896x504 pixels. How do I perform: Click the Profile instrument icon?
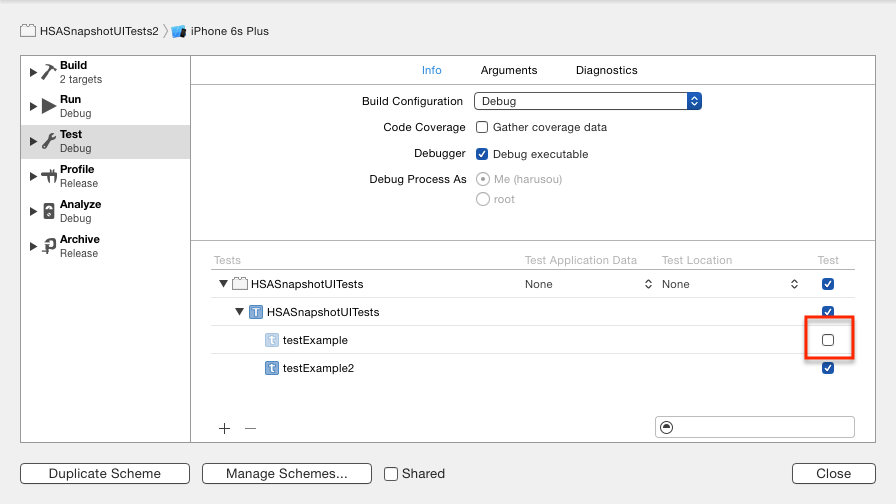coord(48,176)
